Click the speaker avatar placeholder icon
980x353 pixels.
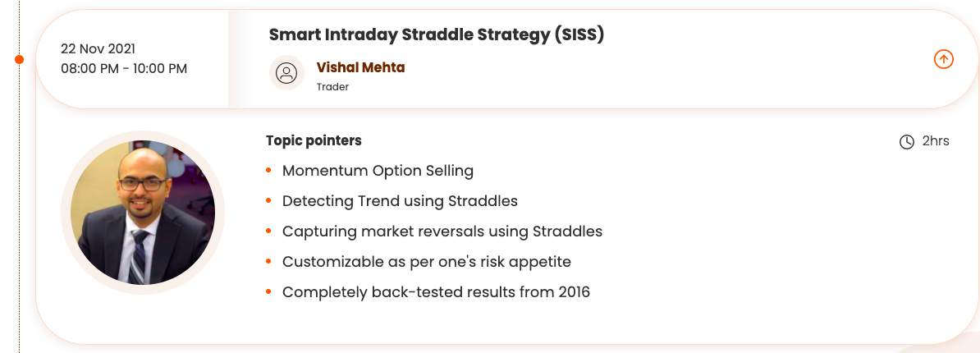(x=286, y=73)
